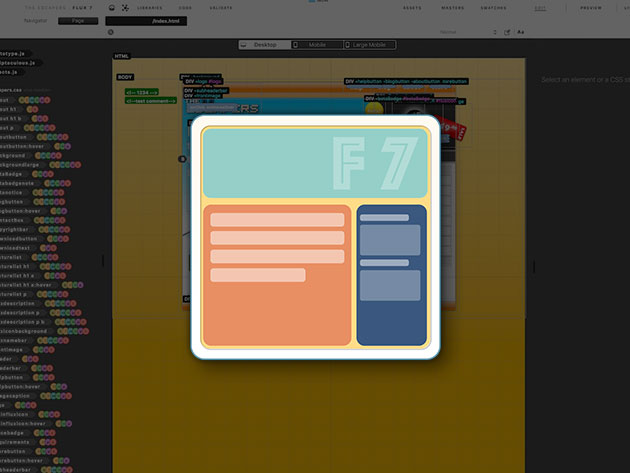Viewport: 630px width, 473px height.
Task: Select the Page navigator button
Action: pyautogui.click(x=78, y=21)
